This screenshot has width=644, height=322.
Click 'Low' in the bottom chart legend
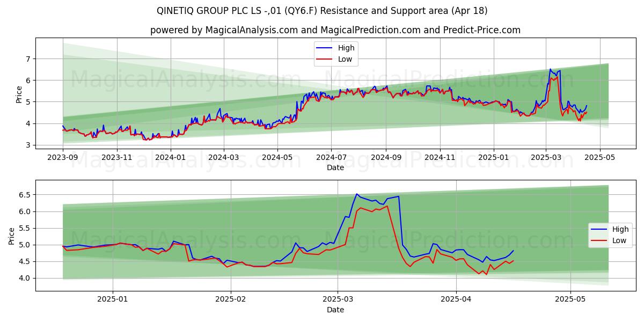click(619, 240)
